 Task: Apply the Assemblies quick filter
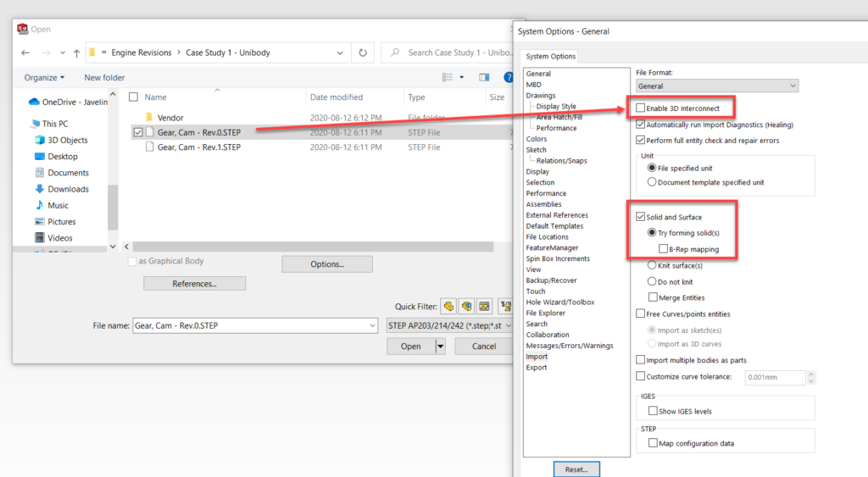467,306
